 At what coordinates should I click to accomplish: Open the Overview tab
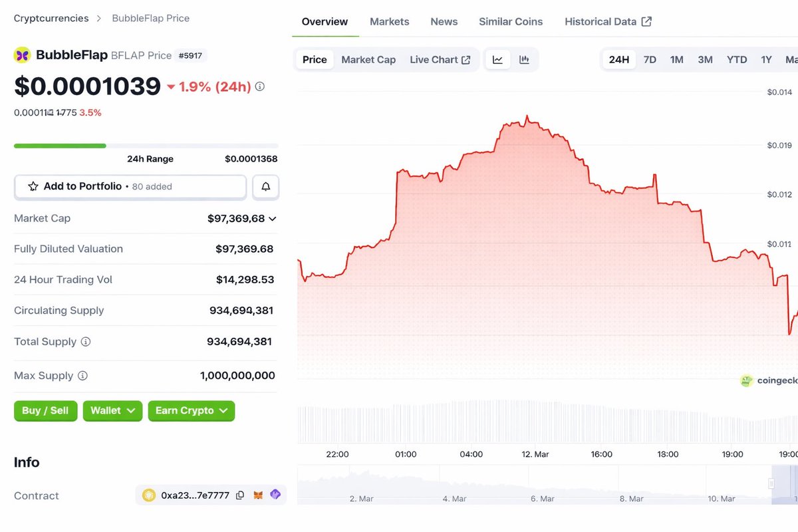tap(325, 21)
